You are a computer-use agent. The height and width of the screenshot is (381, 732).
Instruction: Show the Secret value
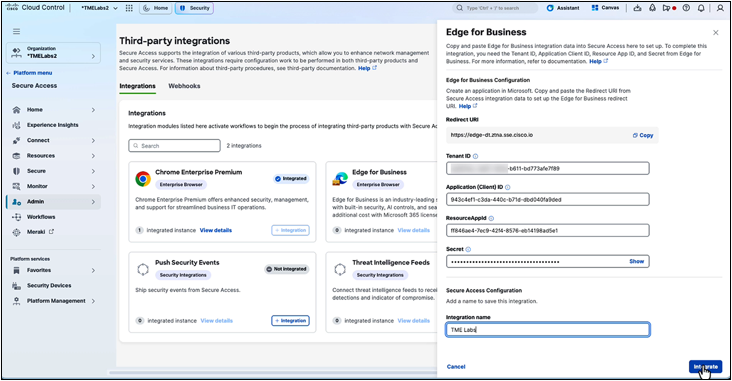636,261
